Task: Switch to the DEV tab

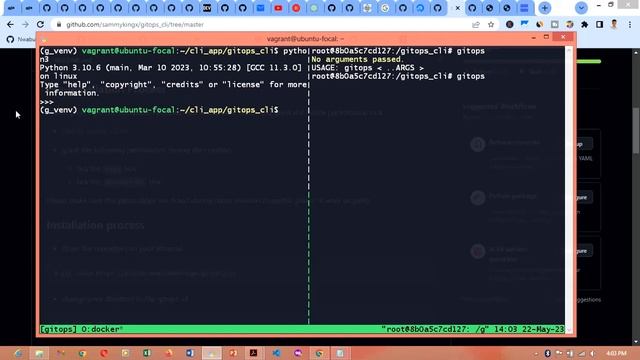Action: point(207,8)
